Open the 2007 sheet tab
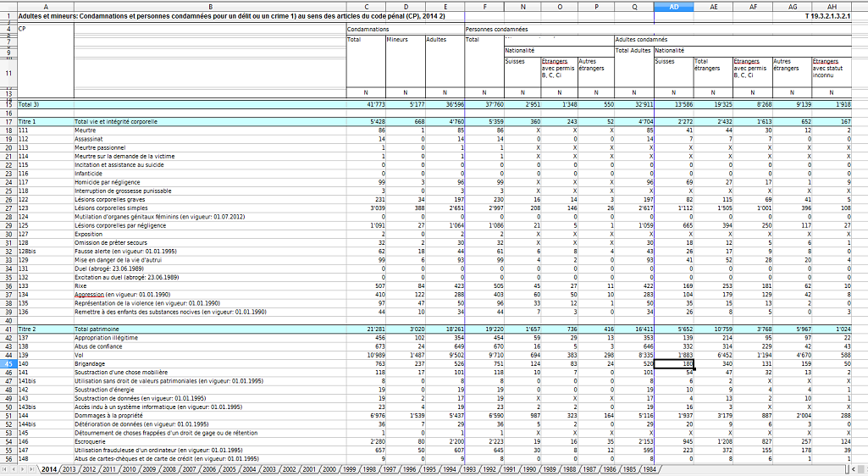Screen dimensions: 868x476 tap(188, 469)
